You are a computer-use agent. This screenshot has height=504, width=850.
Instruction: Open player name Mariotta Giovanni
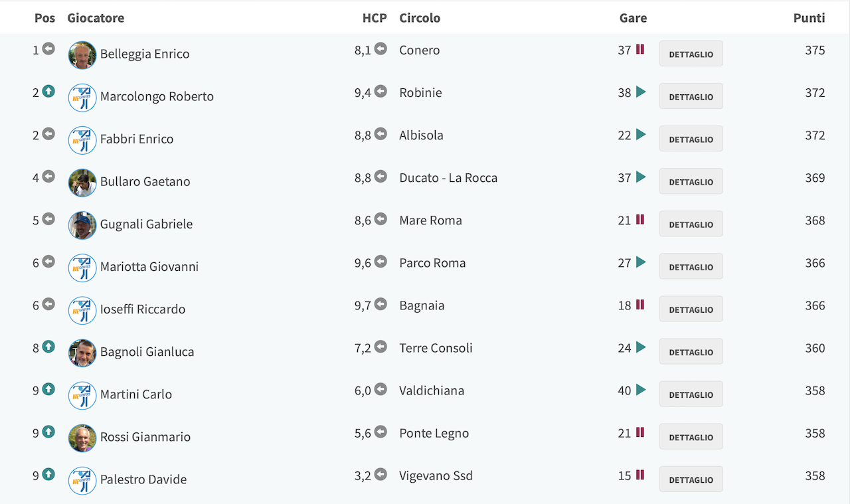[x=149, y=267]
